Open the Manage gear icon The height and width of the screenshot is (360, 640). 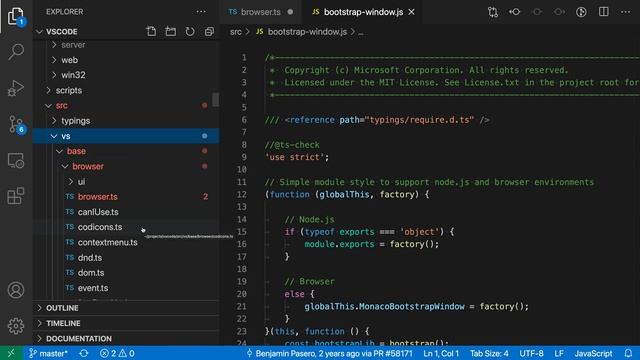[x=16, y=326]
